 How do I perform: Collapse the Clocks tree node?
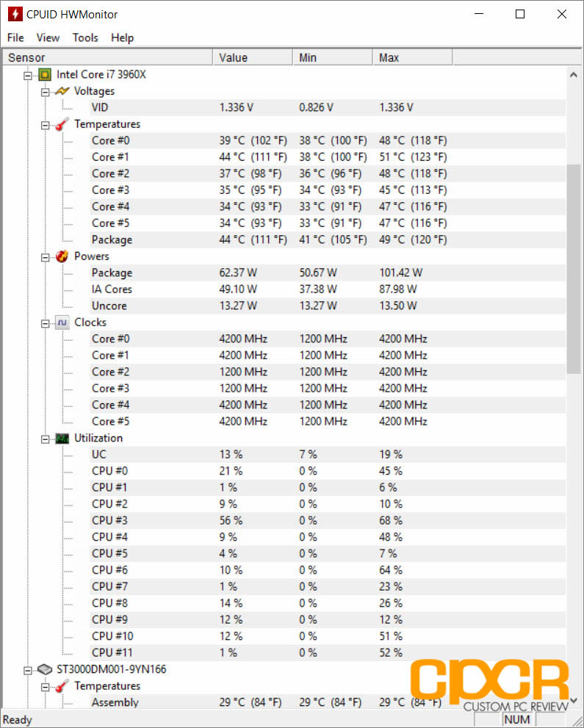click(46, 322)
